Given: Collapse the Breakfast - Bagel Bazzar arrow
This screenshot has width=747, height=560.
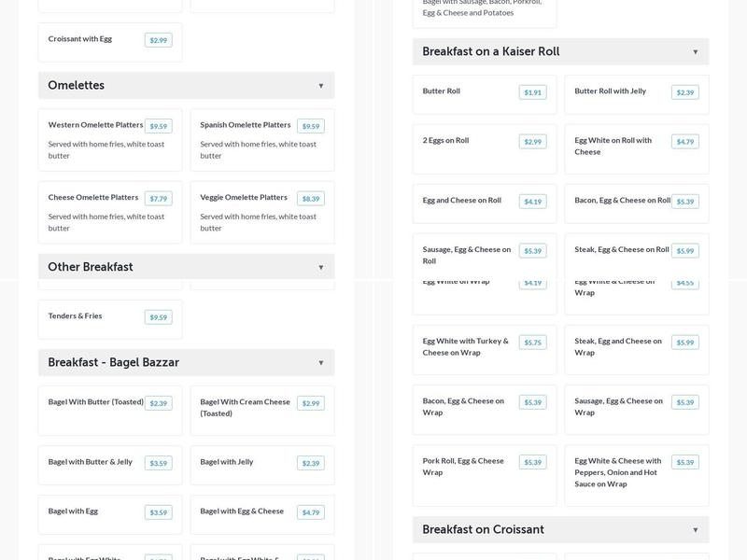Looking at the screenshot, I should [x=321, y=363].
